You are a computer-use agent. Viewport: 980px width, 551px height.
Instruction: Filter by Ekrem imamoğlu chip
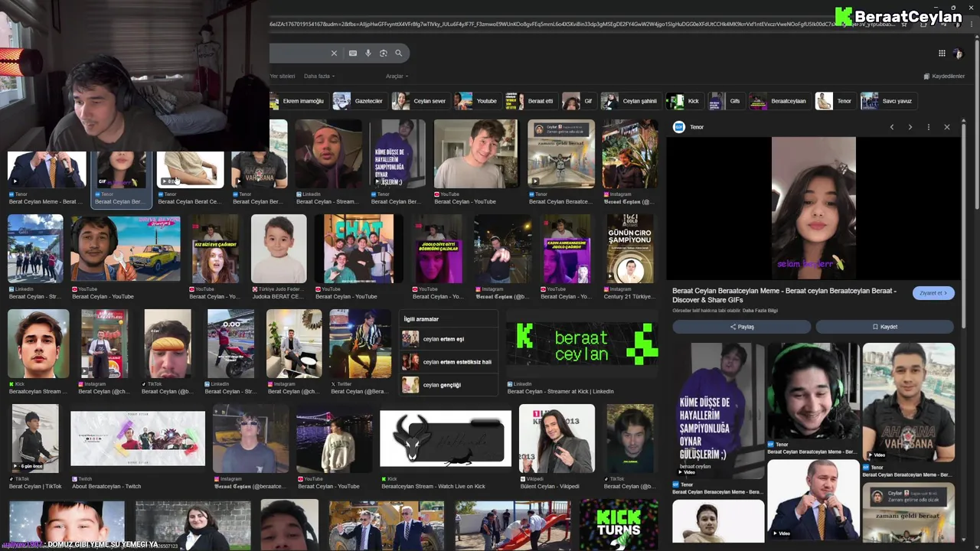[x=298, y=101]
